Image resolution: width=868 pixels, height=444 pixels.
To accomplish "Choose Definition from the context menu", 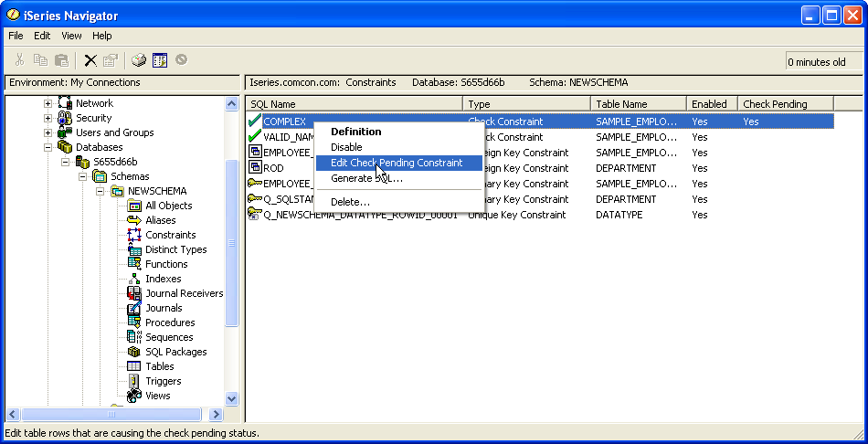I will [x=397, y=132].
